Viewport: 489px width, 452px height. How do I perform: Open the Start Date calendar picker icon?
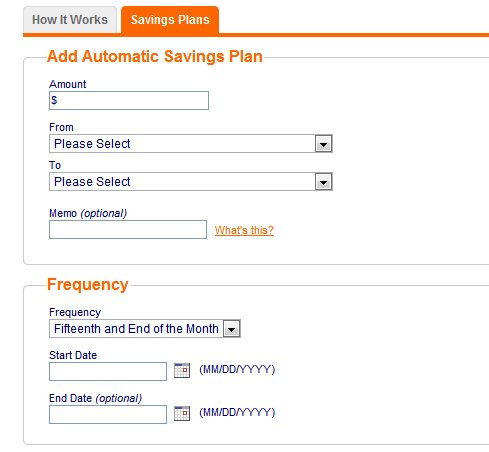coord(182,370)
